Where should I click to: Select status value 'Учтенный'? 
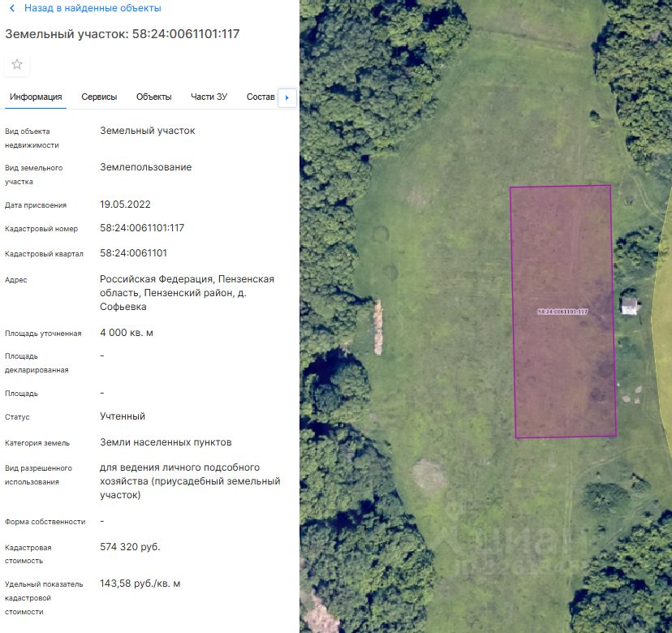(123, 416)
